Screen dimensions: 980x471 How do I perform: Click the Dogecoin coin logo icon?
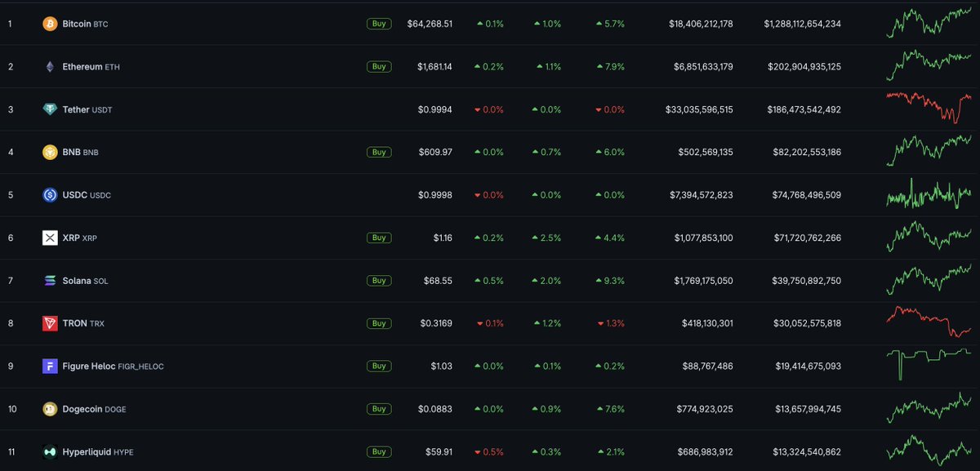[x=50, y=409]
